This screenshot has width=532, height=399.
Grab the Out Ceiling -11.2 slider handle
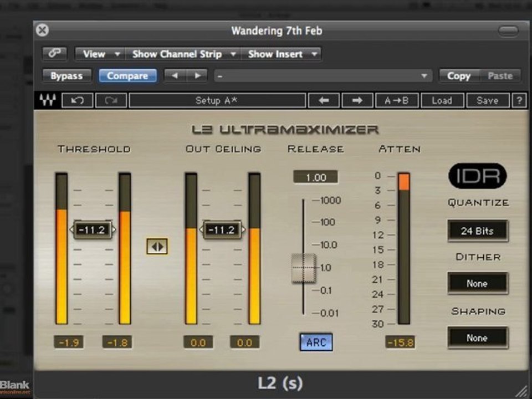click(222, 230)
